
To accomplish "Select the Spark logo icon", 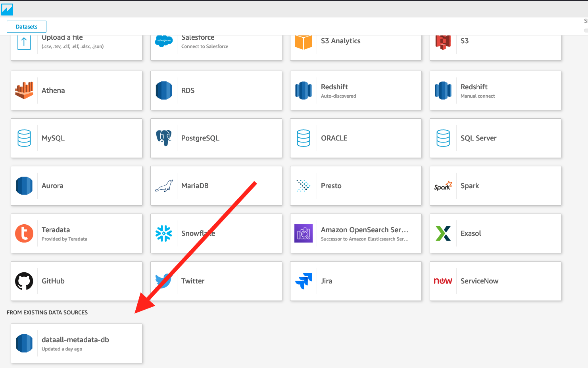I will click(443, 186).
